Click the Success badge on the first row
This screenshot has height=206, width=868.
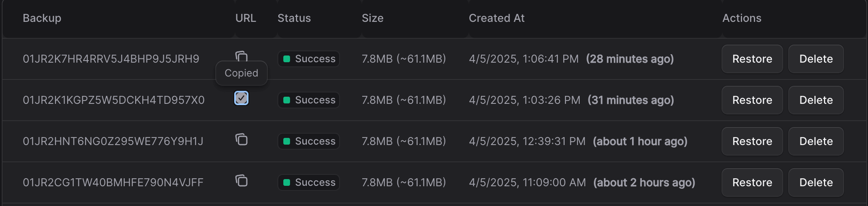[309, 59]
